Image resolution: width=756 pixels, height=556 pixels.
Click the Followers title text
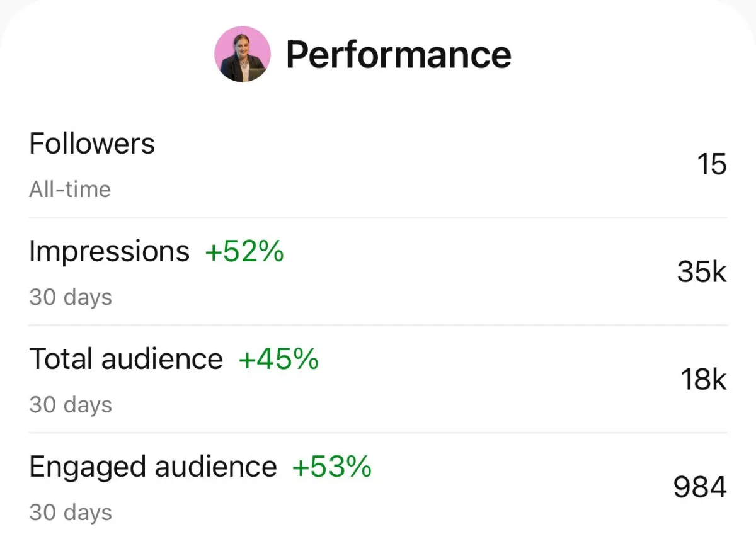click(x=92, y=144)
